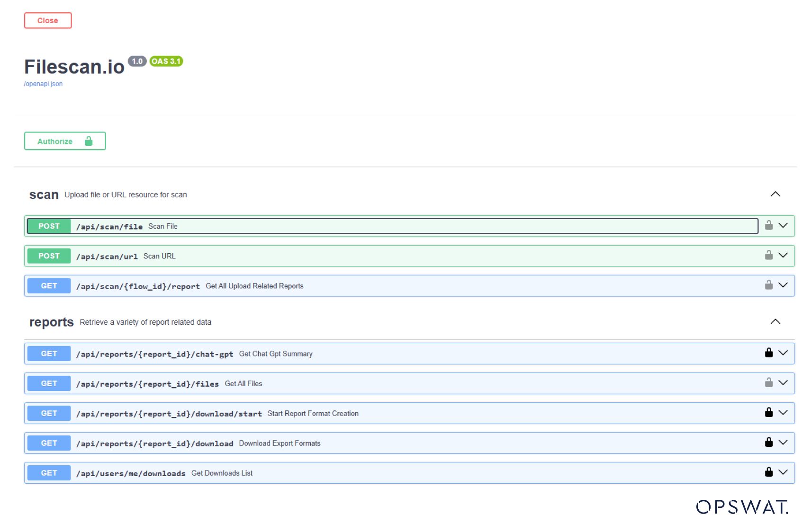Click lock icon for Get All Upload Related Reports
This screenshot has height=532, width=811.
point(768,285)
